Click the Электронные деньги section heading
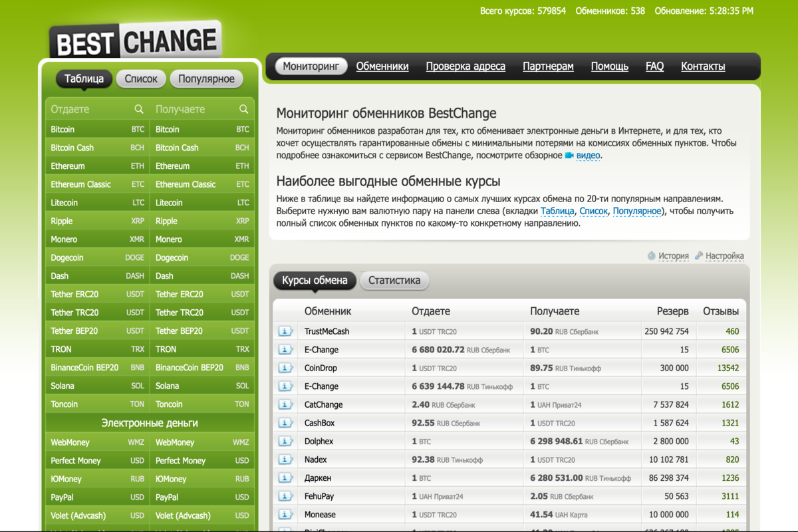Image resolution: width=798 pixels, height=532 pixels. 150,423
